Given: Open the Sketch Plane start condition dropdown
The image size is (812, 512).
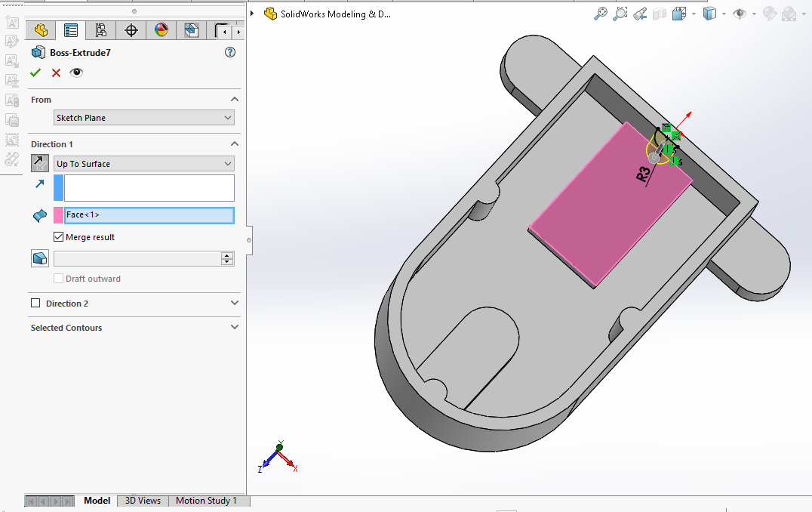Looking at the screenshot, I should (144, 118).
